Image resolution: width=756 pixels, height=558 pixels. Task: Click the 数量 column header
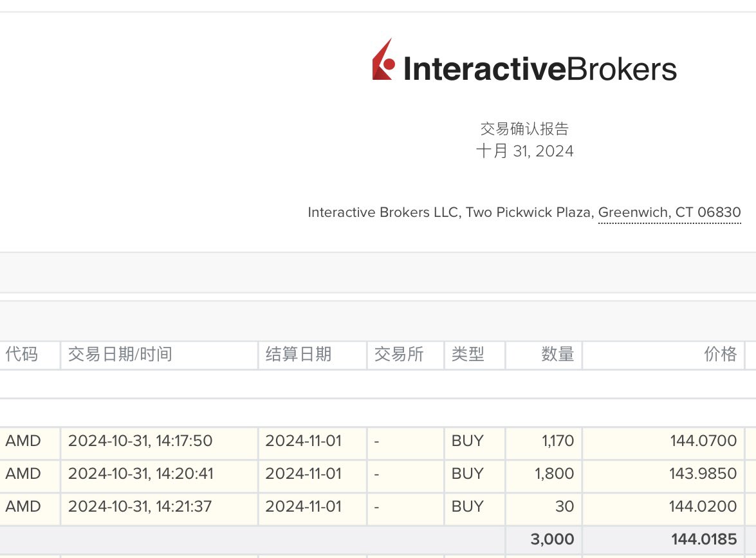point(558,355)
